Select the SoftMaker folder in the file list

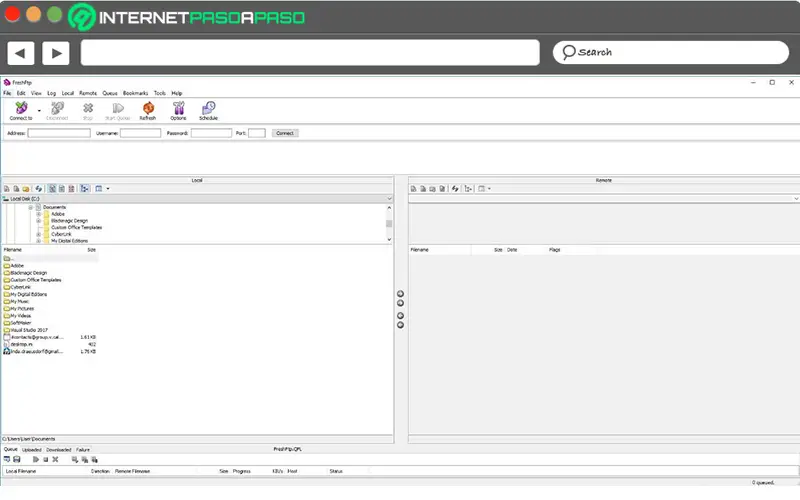[17, 323]
